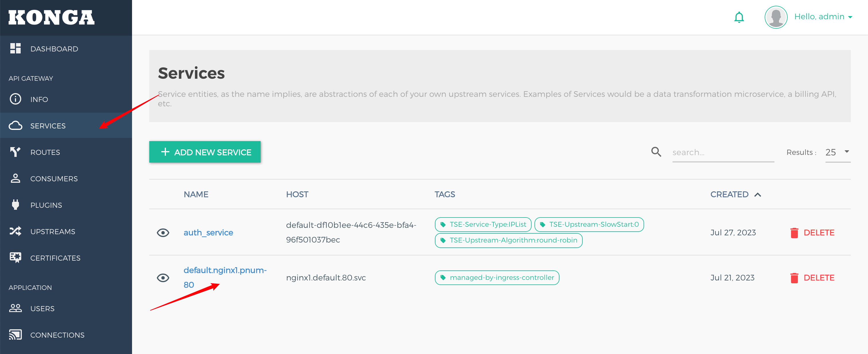Viewport: 868px width, 354px height.
Task: Click the Info circle icon
Action: tap(15, 99)
